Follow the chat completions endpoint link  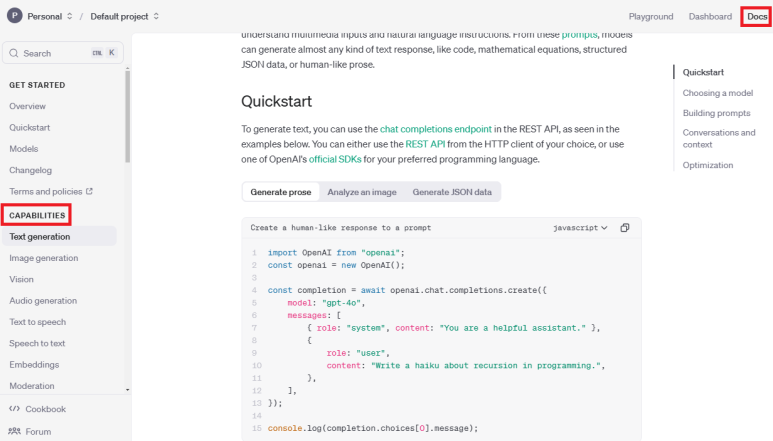point(436,129)
